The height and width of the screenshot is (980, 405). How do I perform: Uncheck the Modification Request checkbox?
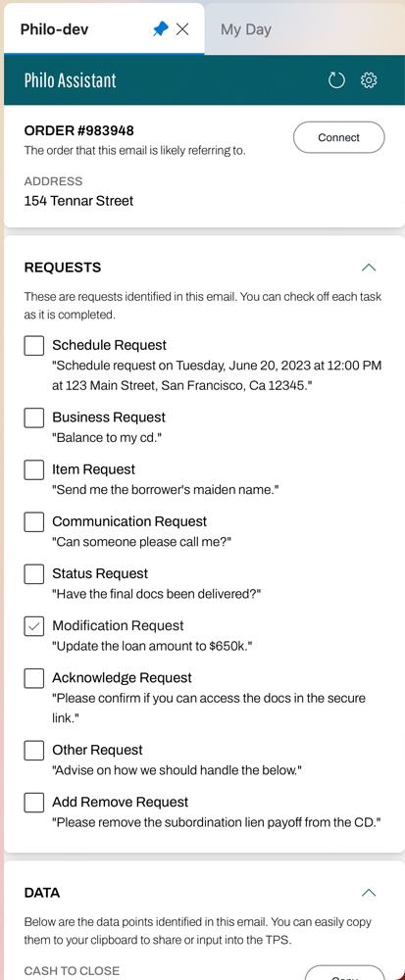[33, 625]
